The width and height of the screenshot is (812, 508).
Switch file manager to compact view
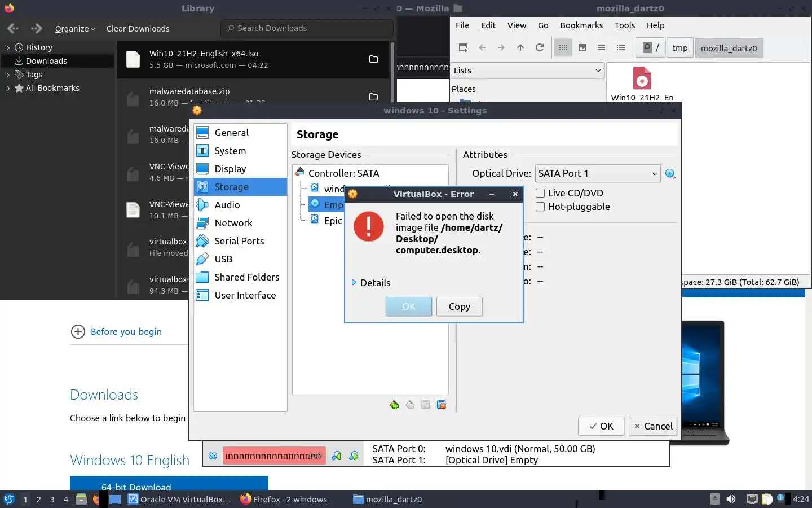(x=602, y=47)
